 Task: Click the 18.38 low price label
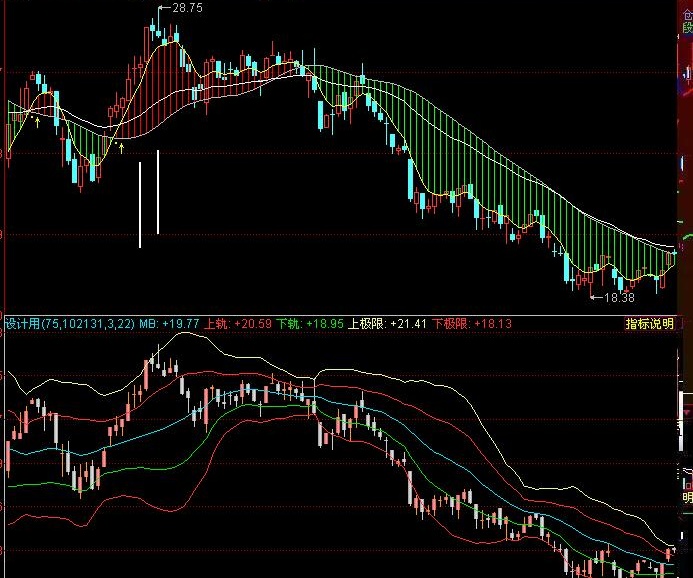pos(619,298)
